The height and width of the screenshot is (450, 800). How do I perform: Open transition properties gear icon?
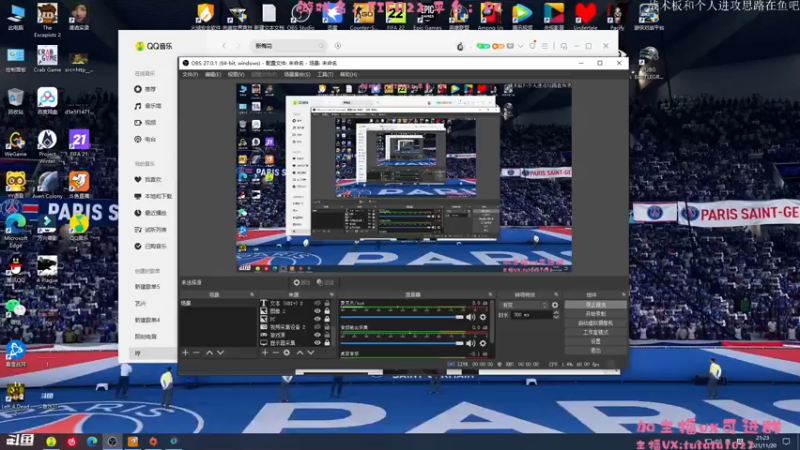[x=555, y=305]
